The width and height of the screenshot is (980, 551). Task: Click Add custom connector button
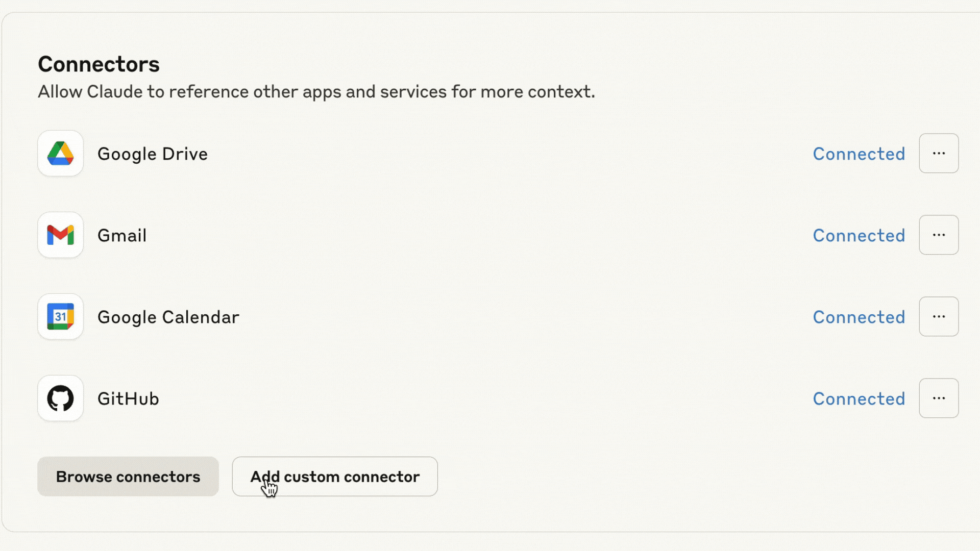(335, 477)
